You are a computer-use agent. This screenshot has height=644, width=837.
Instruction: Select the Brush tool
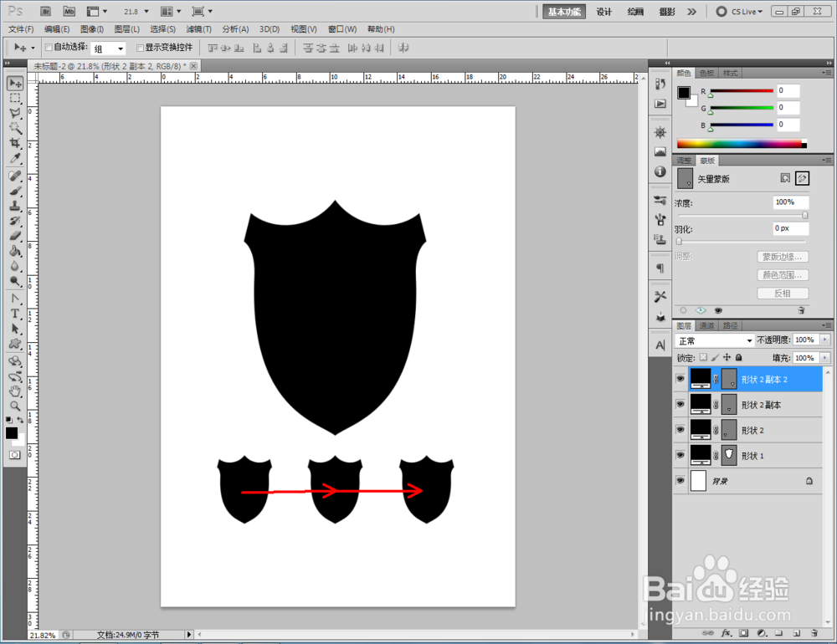point(15,191)
